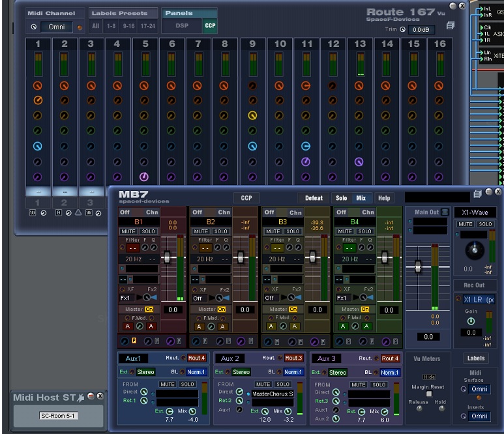The width and height of the screenshot is (504, 434).
Task: Switch to the CCP panel in Route 167
Action: pyautogui.click(x=210, y=25)
